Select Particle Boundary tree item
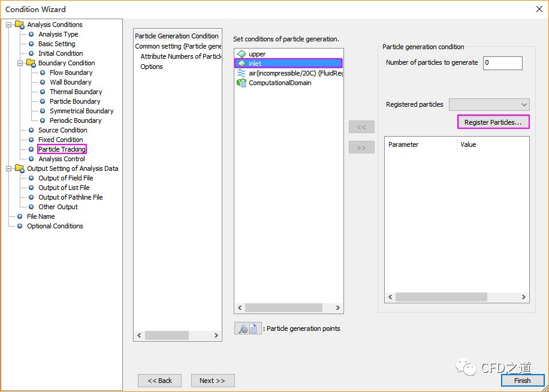The width and height of the screenshot is (549, 392). click(x=75, y=101)
